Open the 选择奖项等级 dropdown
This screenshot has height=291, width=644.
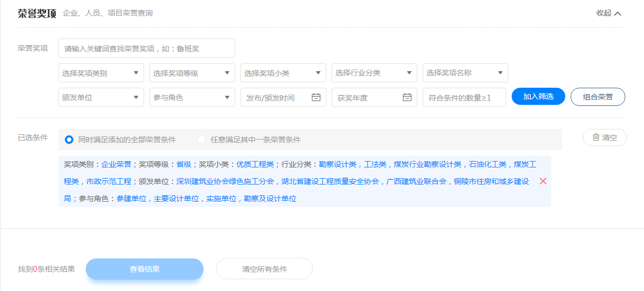[x=192, y=73]
